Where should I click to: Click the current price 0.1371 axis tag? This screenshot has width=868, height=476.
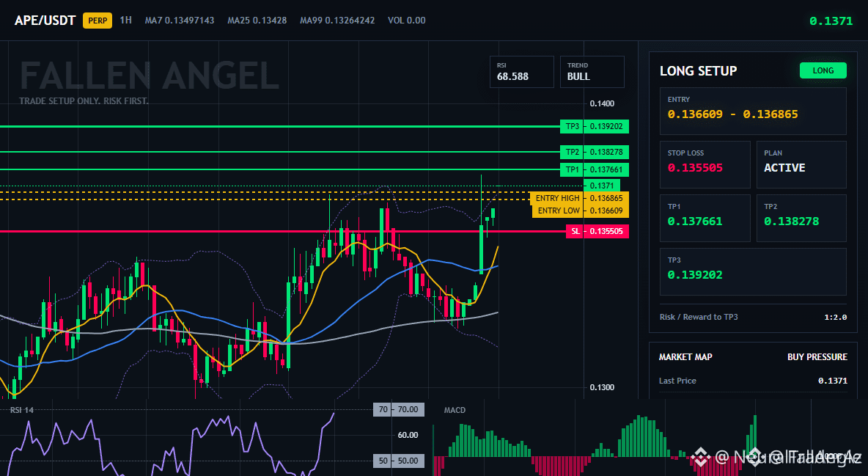(602, 186)
